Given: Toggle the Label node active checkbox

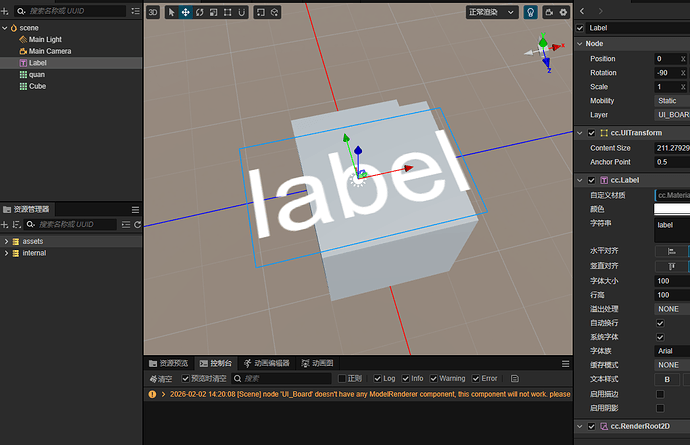Looking at the screenshot, I should tap(580, 28).
